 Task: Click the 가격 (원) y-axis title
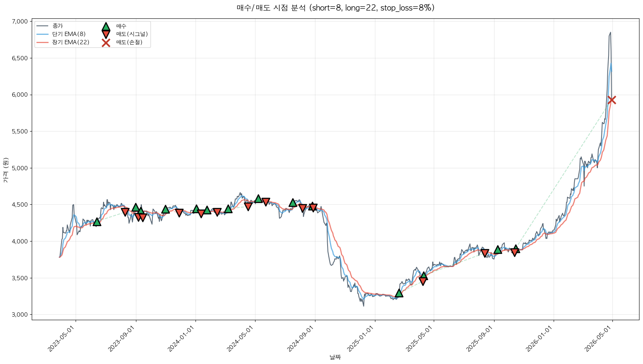5,170
